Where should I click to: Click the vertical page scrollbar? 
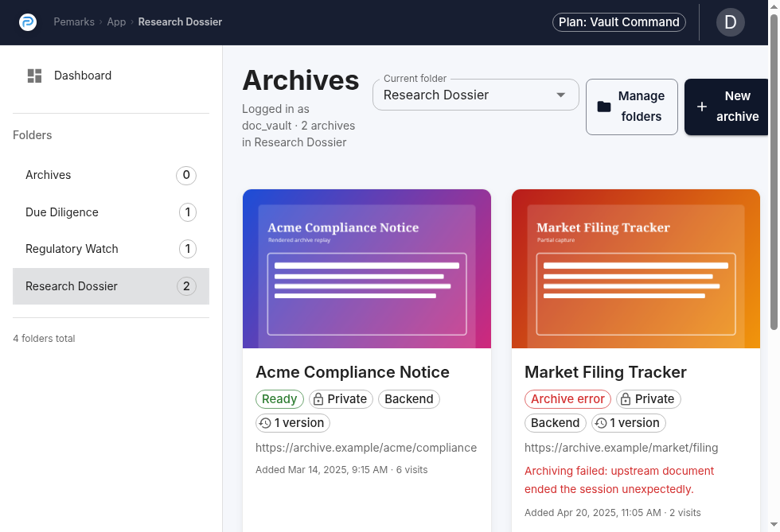pyautogui.click(x=774, y=172)
